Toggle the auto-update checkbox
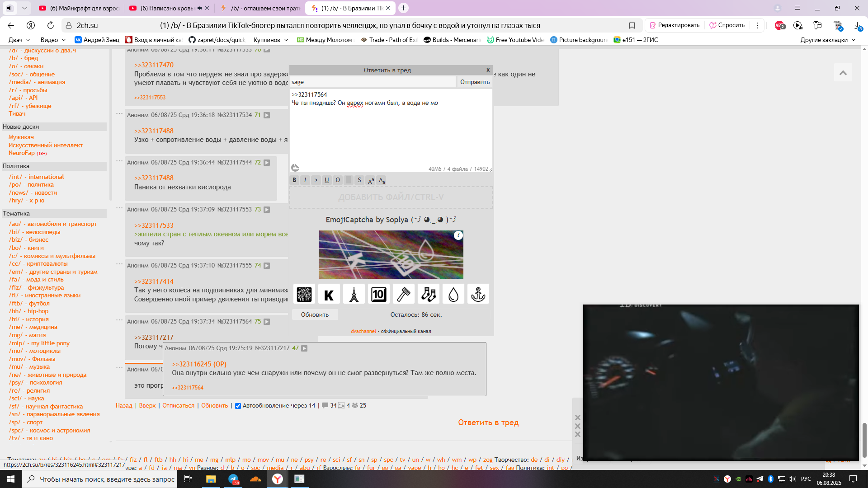The image size is (868, 488). pos(238,406)
